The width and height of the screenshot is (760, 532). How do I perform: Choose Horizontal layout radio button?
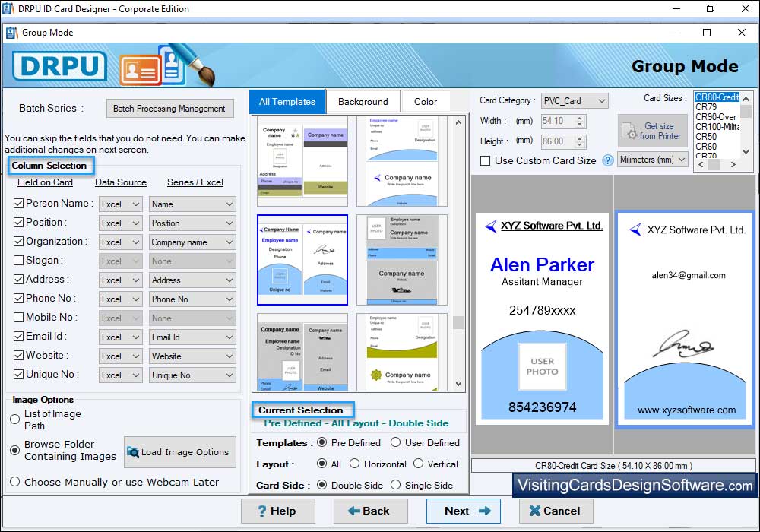pyautogui.click(x=354, y=464)
